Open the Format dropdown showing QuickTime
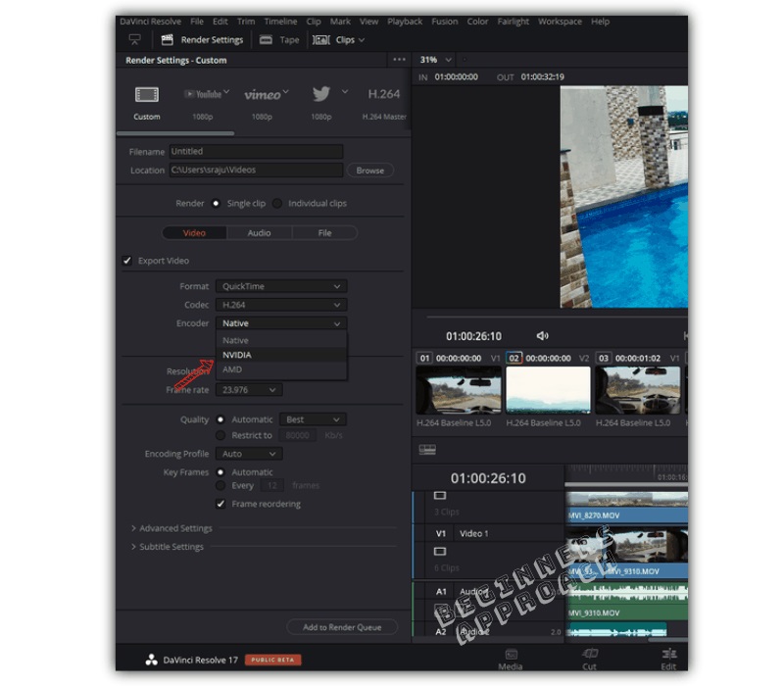The image size is (784, 686). 280,285
